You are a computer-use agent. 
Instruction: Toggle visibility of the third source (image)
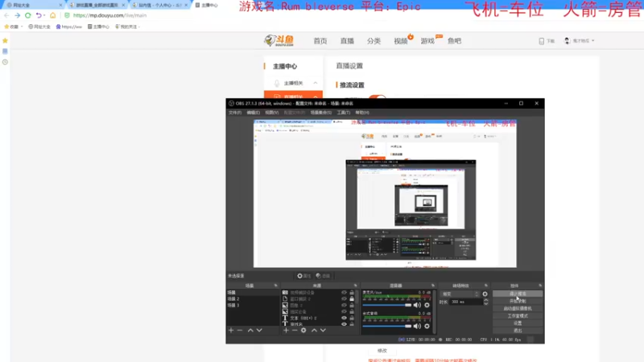[x=344, y=306]
